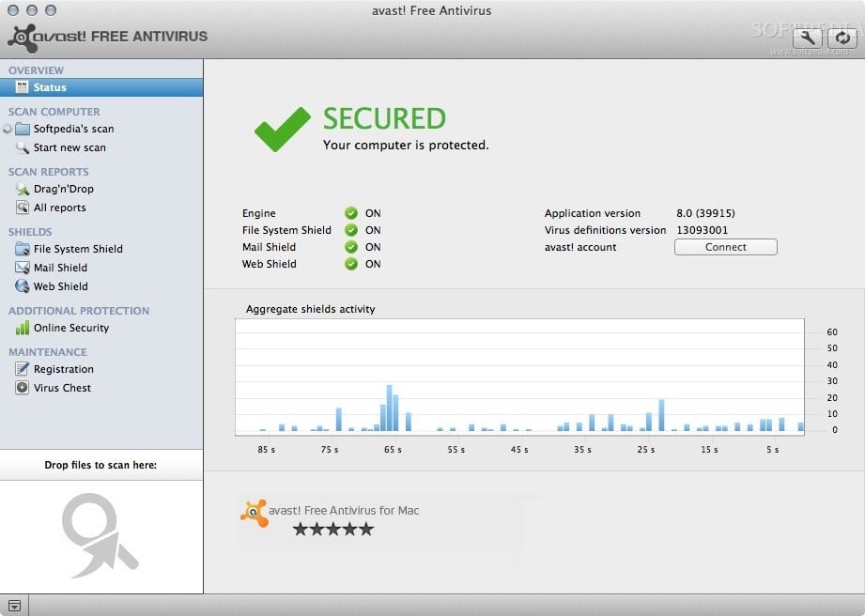Click the running scan spinner indicator
Viewport: 865px width, 616px height.
(x=8, y=129)
